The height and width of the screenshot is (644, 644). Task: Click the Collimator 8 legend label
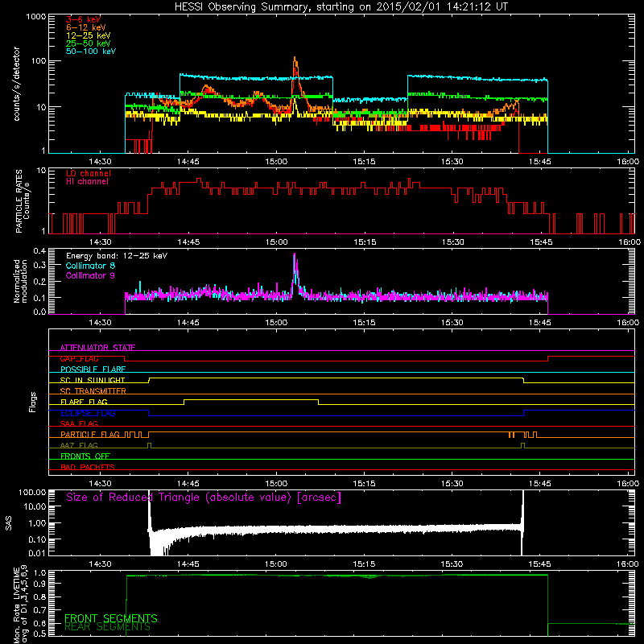[90, 266]
